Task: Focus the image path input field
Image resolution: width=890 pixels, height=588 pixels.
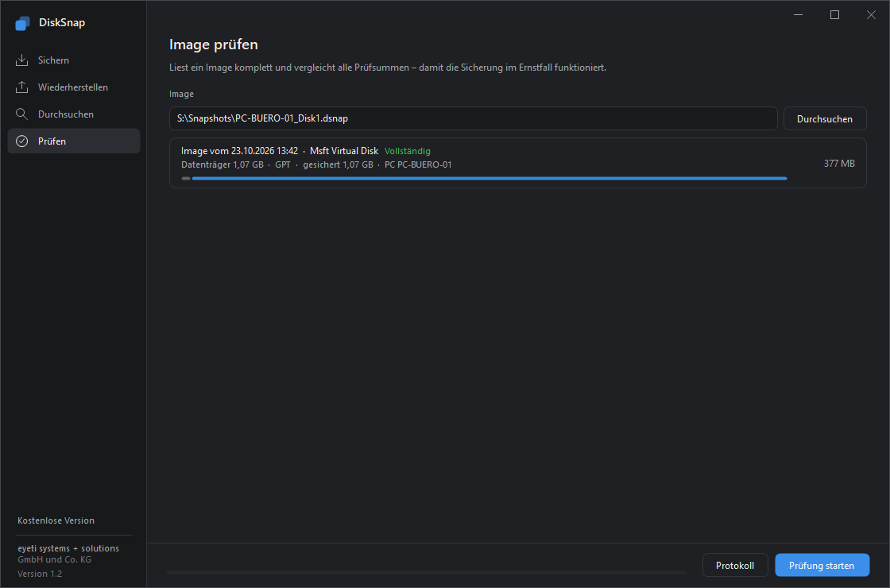Action: [x=474, y=118]
